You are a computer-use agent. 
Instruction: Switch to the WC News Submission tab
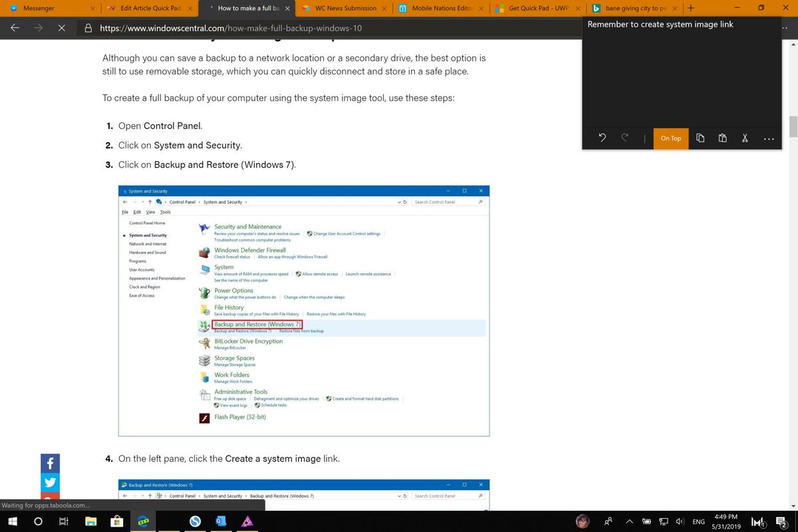(x=343, y=9)
